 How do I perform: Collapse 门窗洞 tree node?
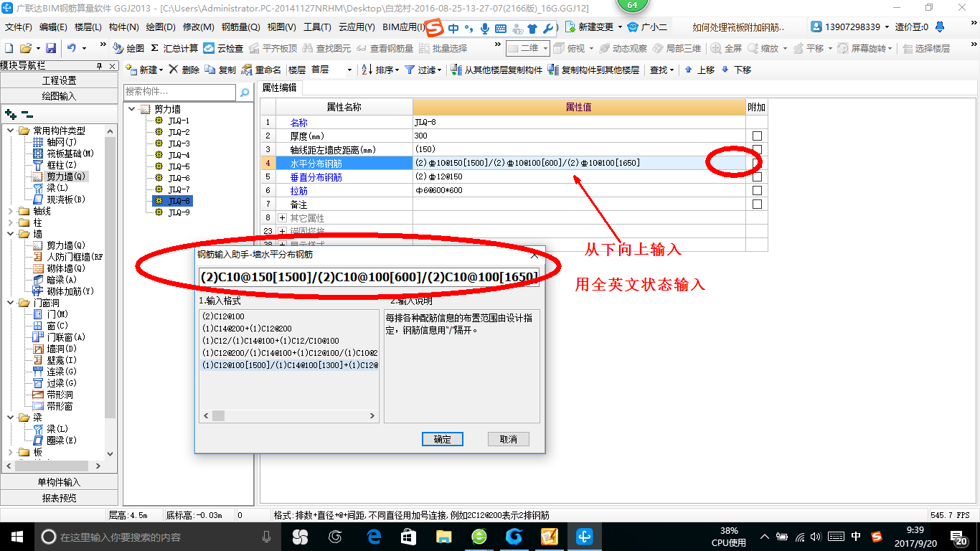tap(10, 303)
